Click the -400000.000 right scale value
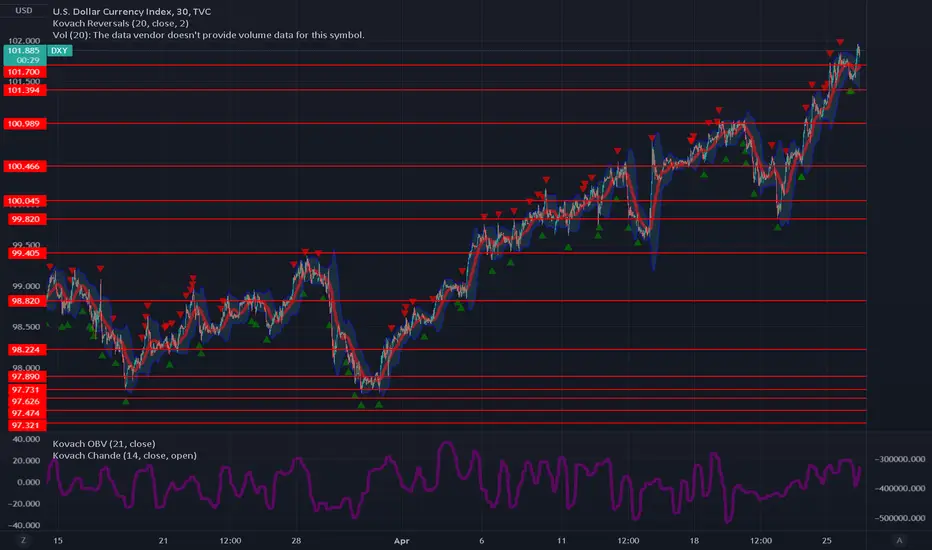932x550 pixels. pos(900,488)
